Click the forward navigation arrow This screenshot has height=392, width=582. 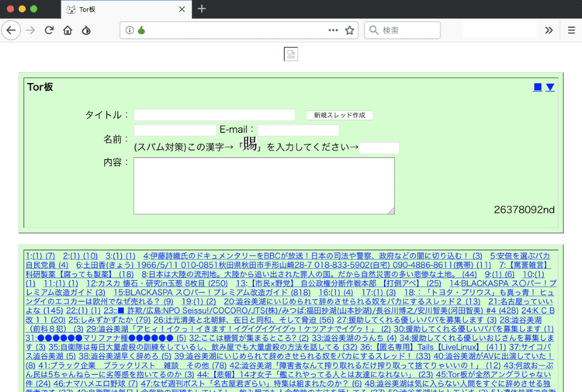pos(30,30)
